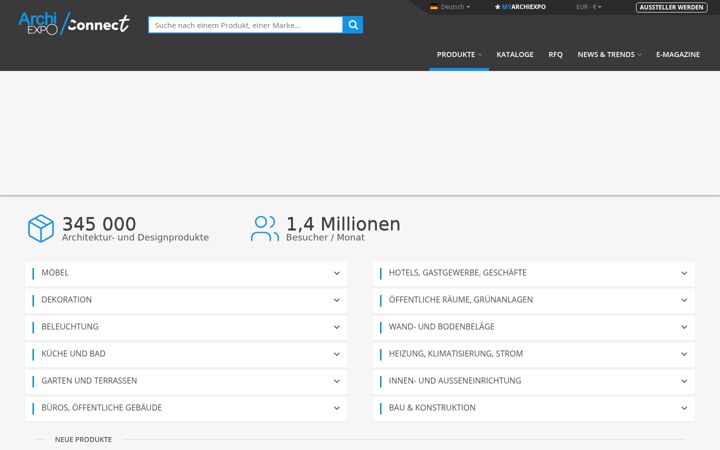Image resolution: width=720 pixels, height=450 pixels.
Task: Open the RFQ menu item
Action: click(x=555, y=54)
